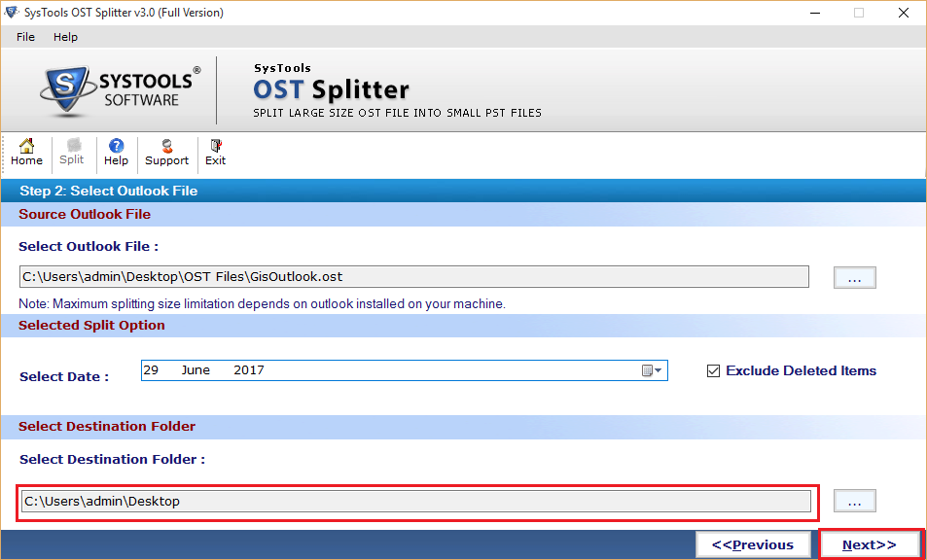
Task: Click the greyed Split toolbar icon
Action: pyautogui.click(x=72, y=153)
